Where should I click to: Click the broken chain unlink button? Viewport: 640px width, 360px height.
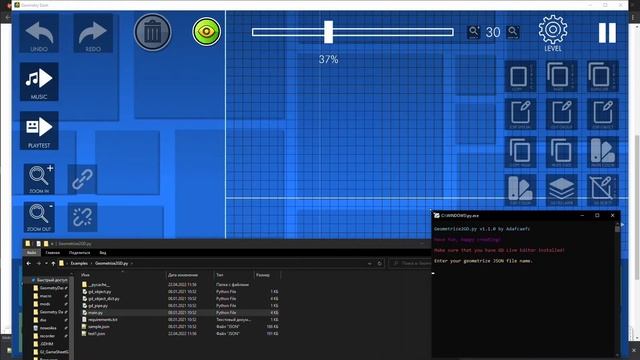(82, 217)
